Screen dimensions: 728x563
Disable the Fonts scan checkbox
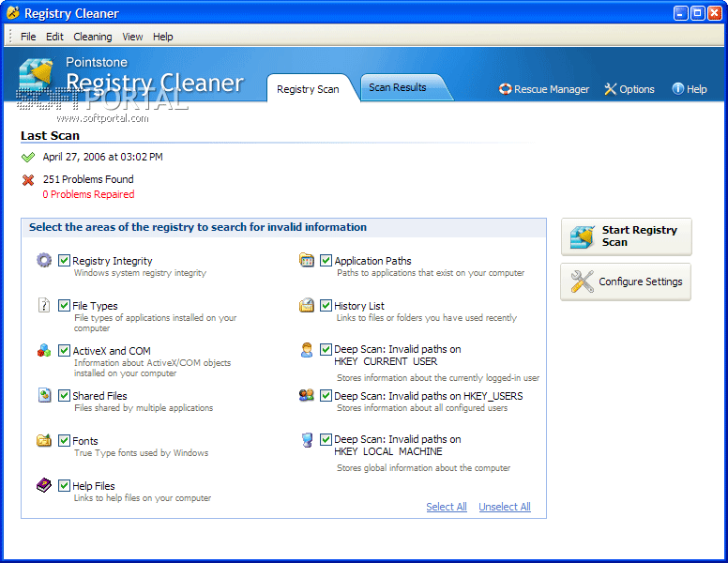tap(64, 440)
